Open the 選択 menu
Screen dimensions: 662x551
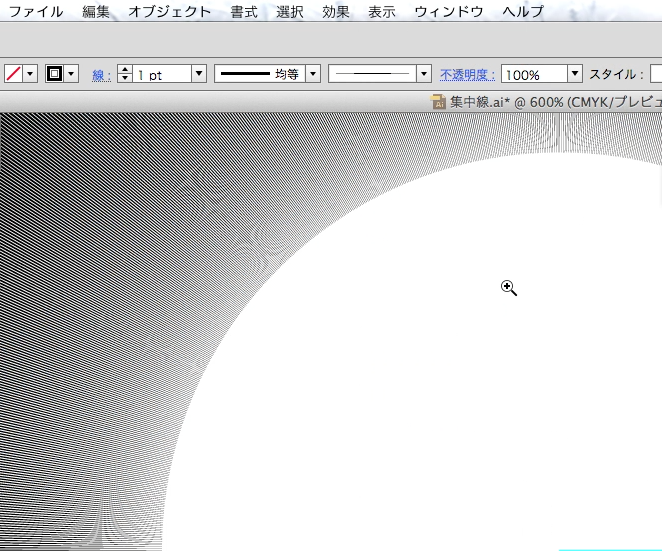[290, 11]
